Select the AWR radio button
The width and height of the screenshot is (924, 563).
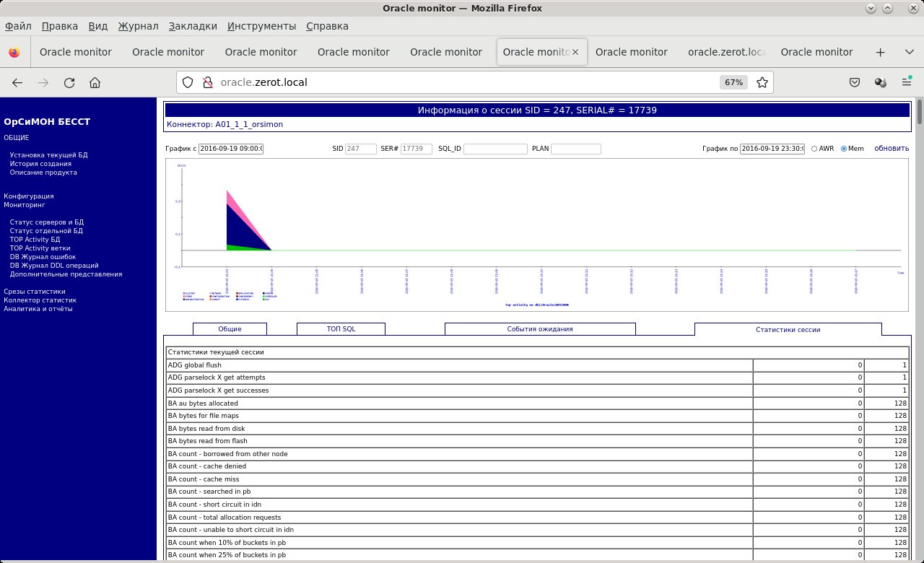coord(814,149)
